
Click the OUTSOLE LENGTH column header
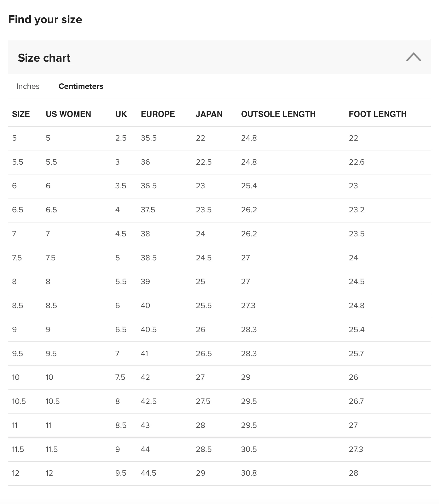coord(278,114)
